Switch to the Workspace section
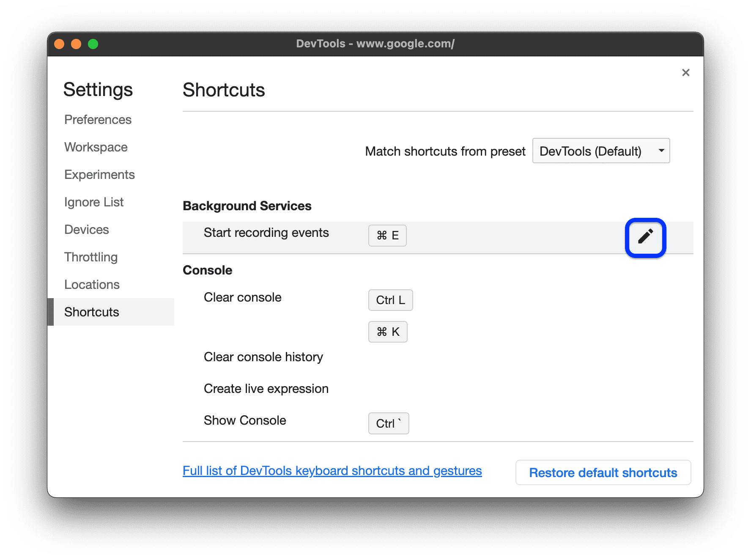 (96, 147)
